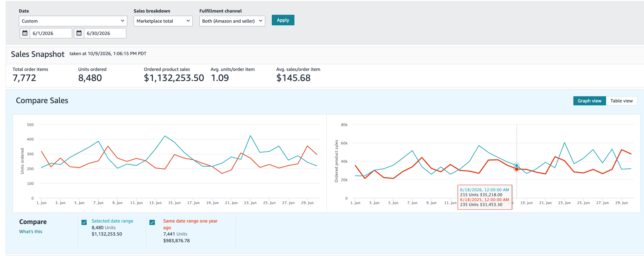644x256 pixels.
Task: Open the Date range dropdown set to Custom
Action: click(x=73, y=21)
